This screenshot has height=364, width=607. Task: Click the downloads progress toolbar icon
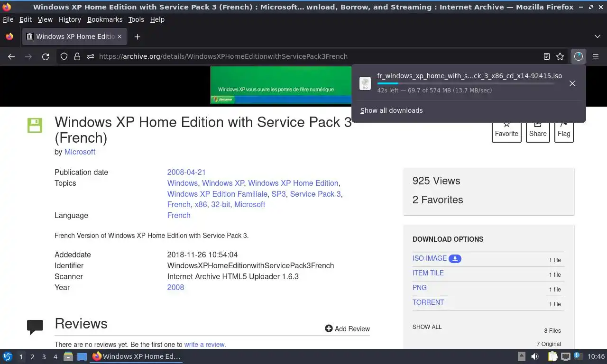[579, 56]
